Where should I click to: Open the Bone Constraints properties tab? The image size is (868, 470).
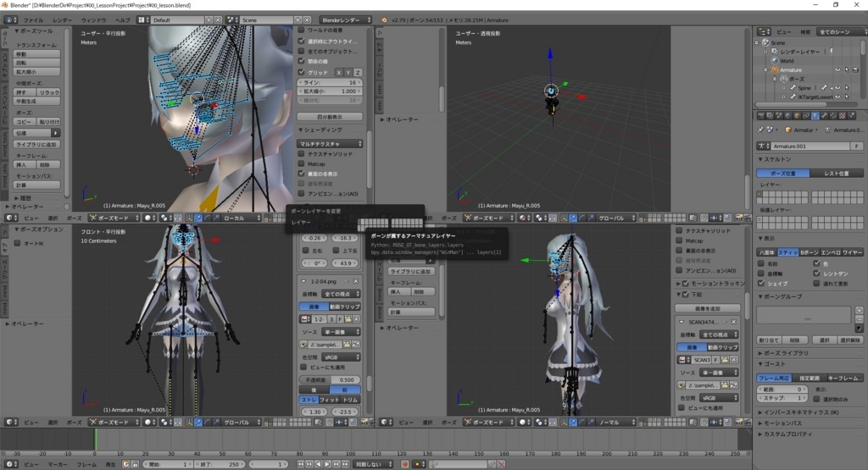(x=833, y=116)
